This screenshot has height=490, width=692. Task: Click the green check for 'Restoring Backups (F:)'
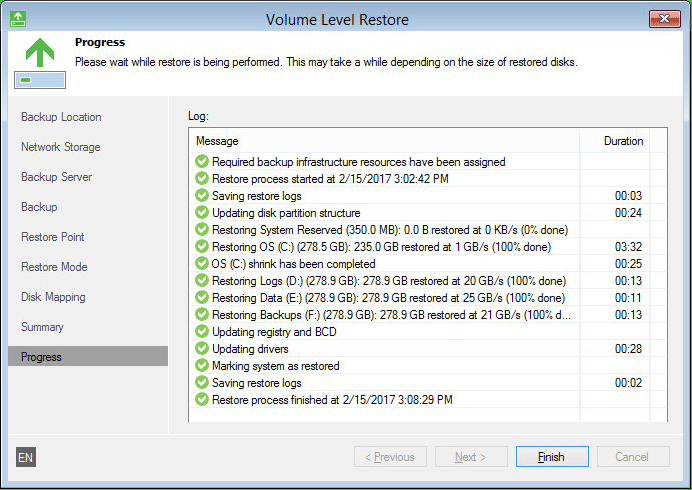click(x=202, y=314)
